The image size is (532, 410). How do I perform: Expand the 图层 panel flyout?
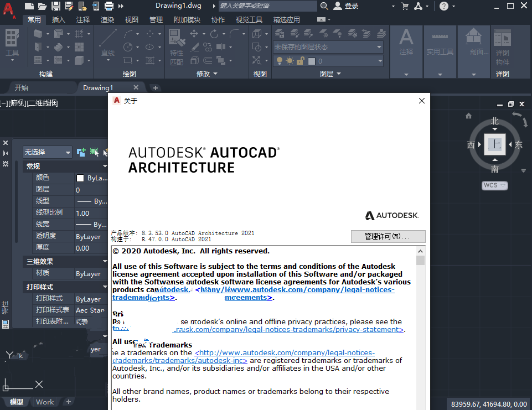pyautogui.click(x=330, y=74)
